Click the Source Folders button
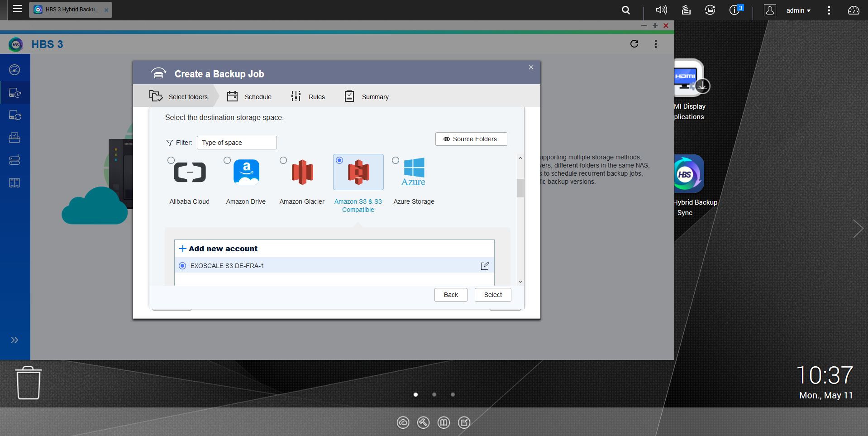This screenshot has width=868, height=436. pyautogui.click(x=471, y=139)
